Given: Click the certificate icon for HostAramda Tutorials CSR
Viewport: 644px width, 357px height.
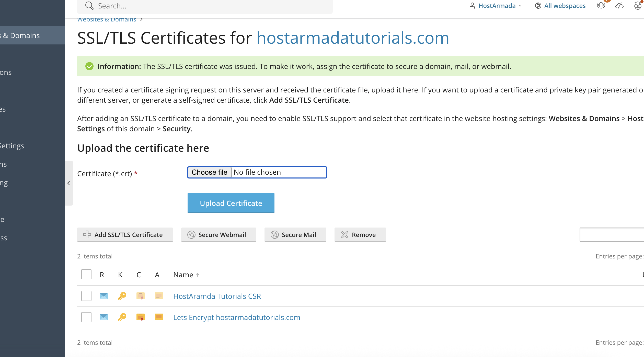Looking at the screenshot, I should 140,296.
